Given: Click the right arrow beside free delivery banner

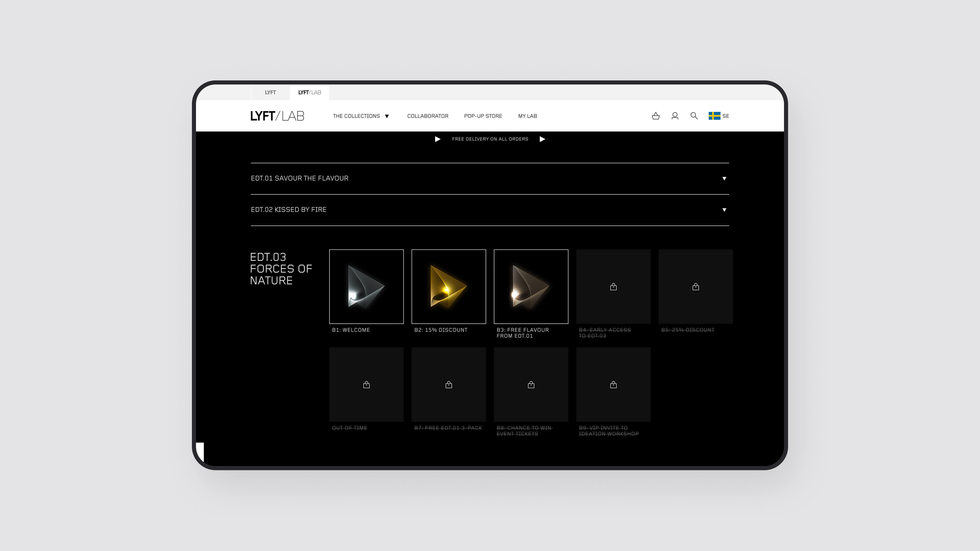Looking at the screenshot, I should [542, 139].
